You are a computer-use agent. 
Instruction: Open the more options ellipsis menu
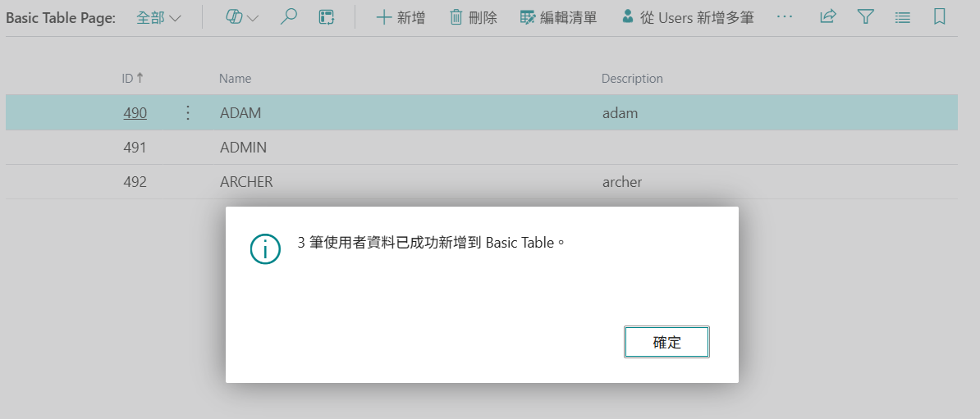click(785, 17)
